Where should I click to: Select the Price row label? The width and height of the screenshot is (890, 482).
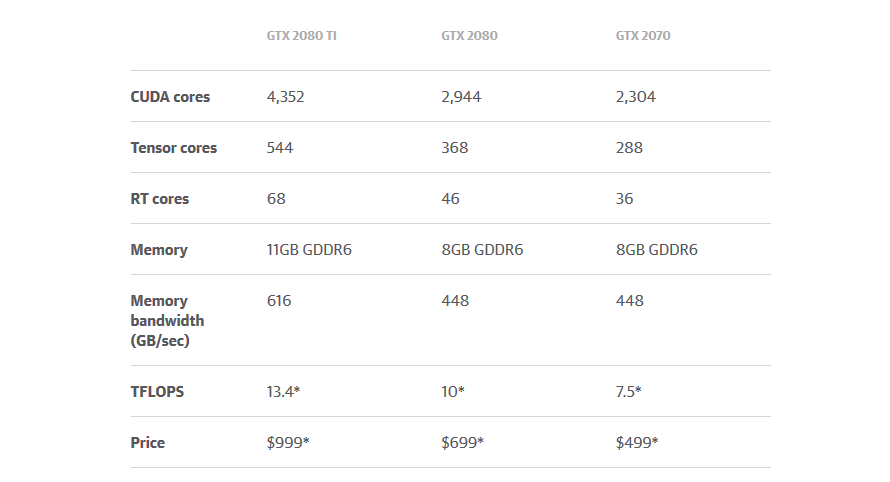(148, 443)
